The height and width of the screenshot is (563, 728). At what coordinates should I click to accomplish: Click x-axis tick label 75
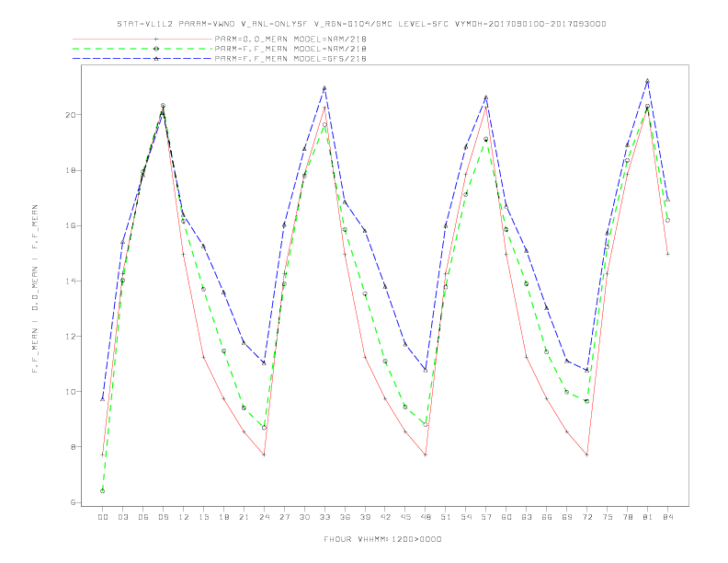click(608, 517)
